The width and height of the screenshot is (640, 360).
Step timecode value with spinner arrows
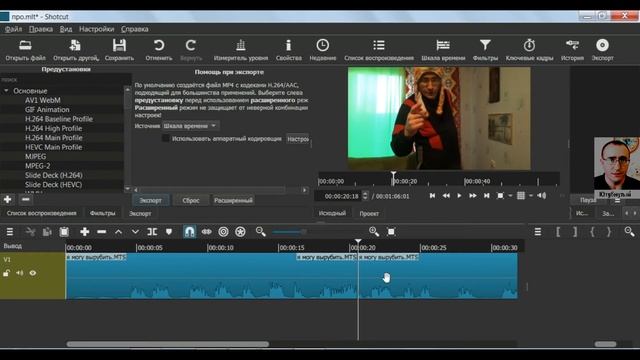pos(365,196)
